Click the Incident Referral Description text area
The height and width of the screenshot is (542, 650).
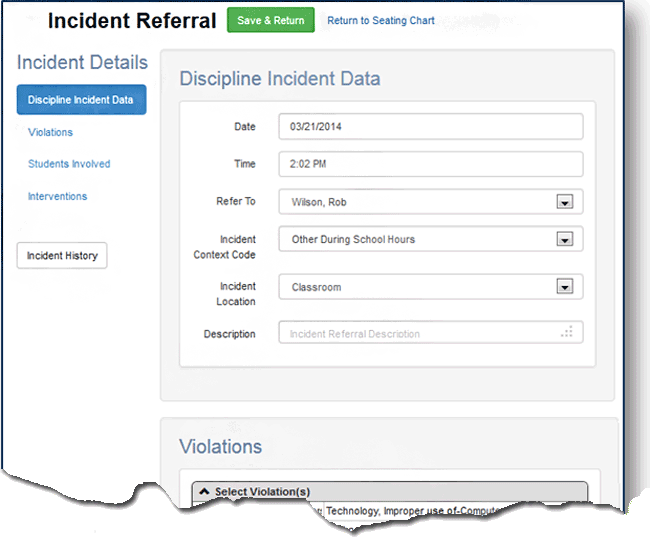click(x=431, y=332)
